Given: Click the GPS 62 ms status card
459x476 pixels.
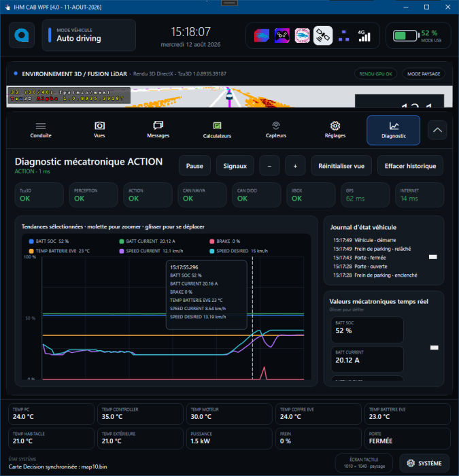Looking at the screenshot, I should pyautogui.click(x=365, y=195).
